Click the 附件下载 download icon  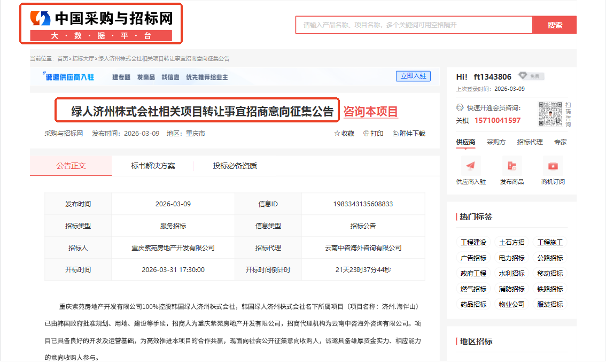(x=395, y=134)
